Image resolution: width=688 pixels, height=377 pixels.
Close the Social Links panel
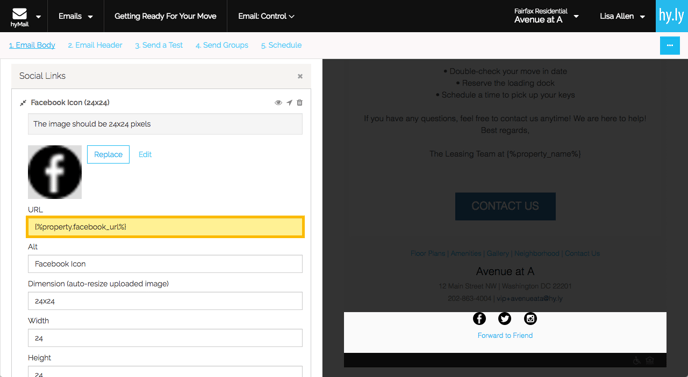pos(300,76)
